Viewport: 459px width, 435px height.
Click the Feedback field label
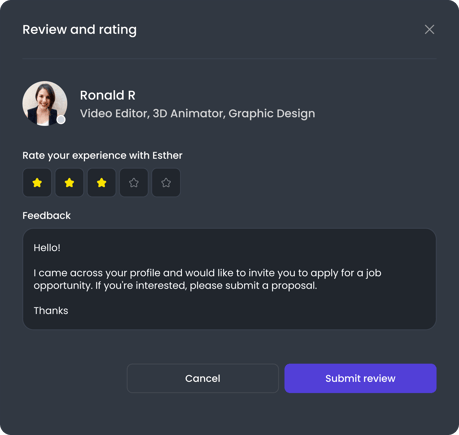tap(46, 216)
